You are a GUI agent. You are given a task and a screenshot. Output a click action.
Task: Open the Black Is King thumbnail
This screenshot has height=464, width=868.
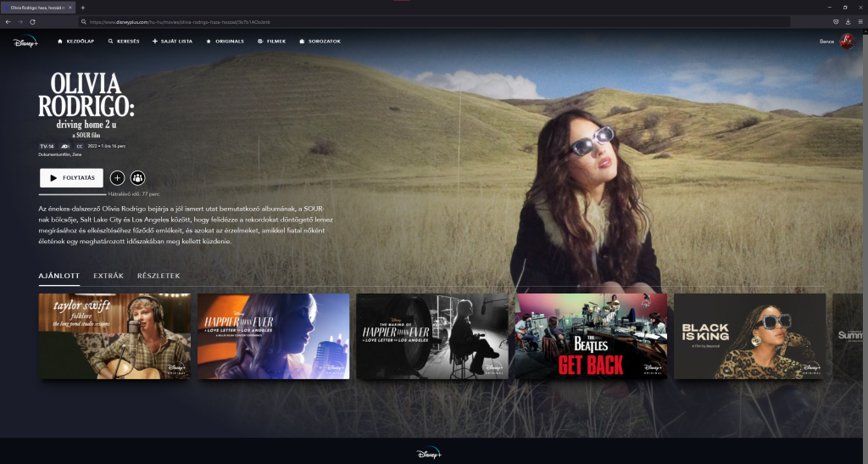click(x=750, y=336)
